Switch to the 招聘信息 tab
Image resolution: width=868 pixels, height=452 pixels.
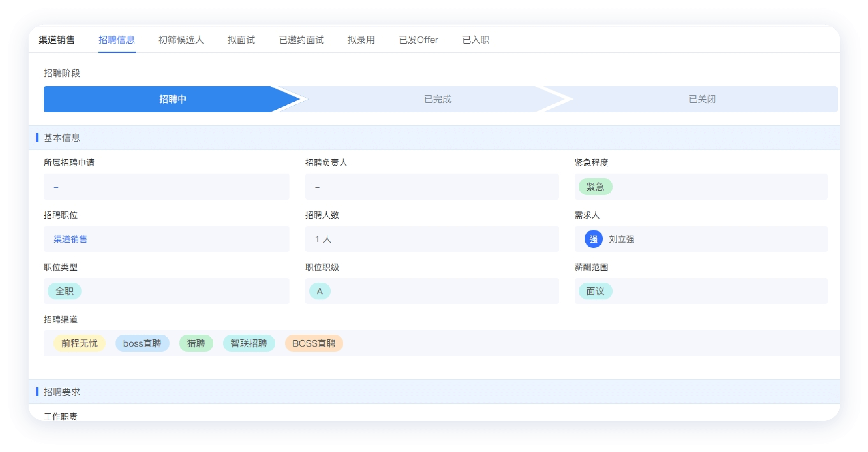pos(117,40)
